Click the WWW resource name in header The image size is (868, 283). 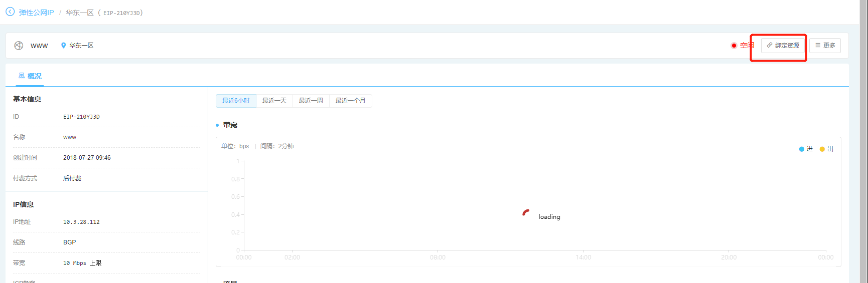pyautogui.click(x=39, y=46)
